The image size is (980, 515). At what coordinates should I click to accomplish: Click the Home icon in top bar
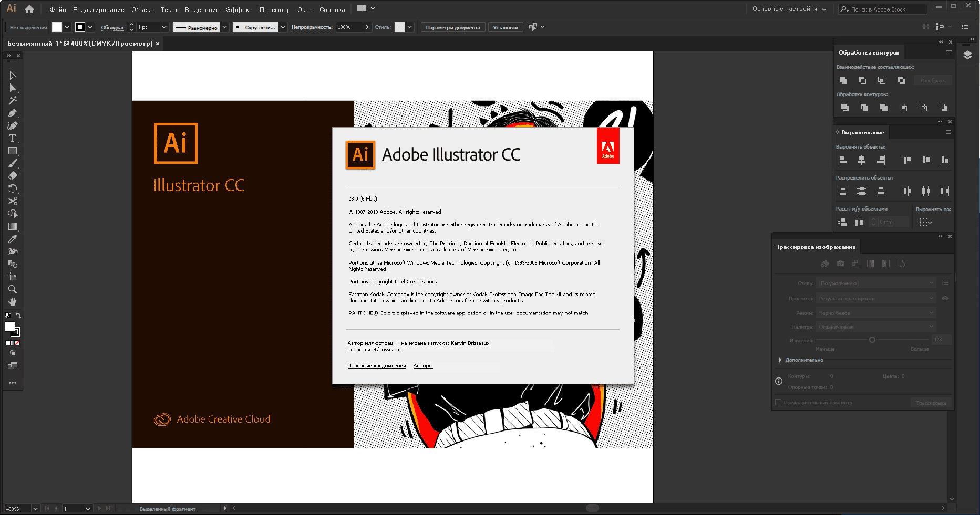[x=29, y=9]
